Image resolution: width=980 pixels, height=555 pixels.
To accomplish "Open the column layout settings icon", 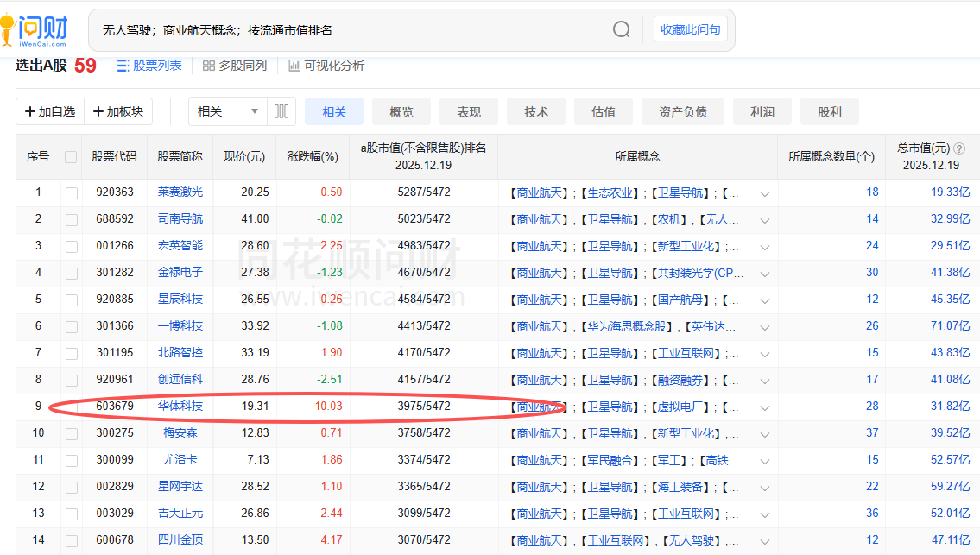I will coord(281,111).
